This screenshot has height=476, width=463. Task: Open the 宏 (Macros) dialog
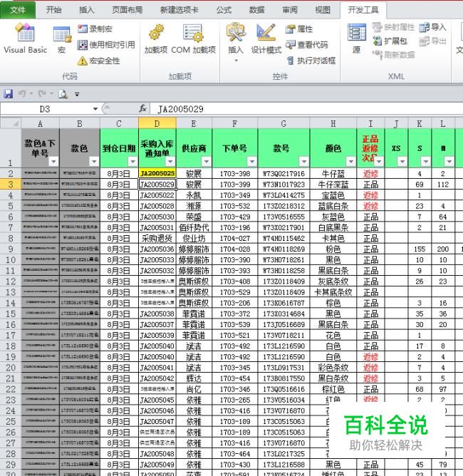pos(62,39)
